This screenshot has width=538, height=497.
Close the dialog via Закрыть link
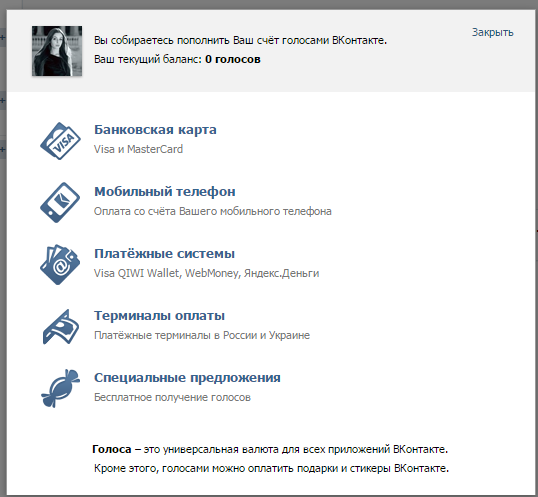pyautogui.click(x=493, y=32)
